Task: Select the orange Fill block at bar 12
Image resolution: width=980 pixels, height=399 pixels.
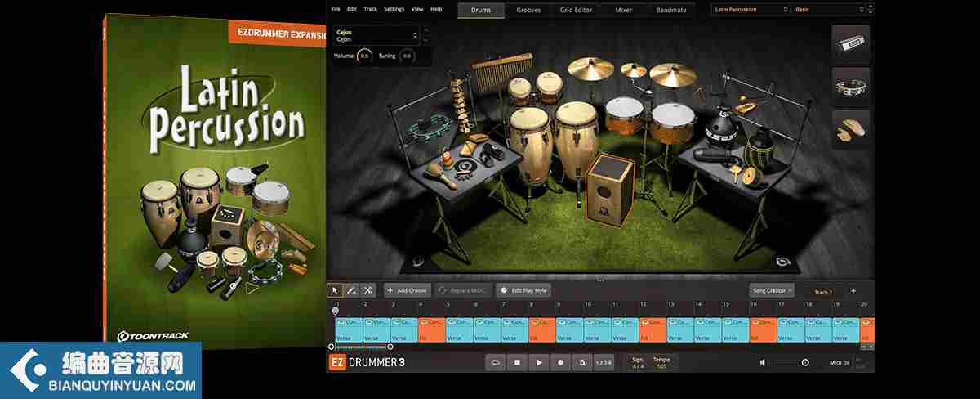Action: (x=653, y=330)
